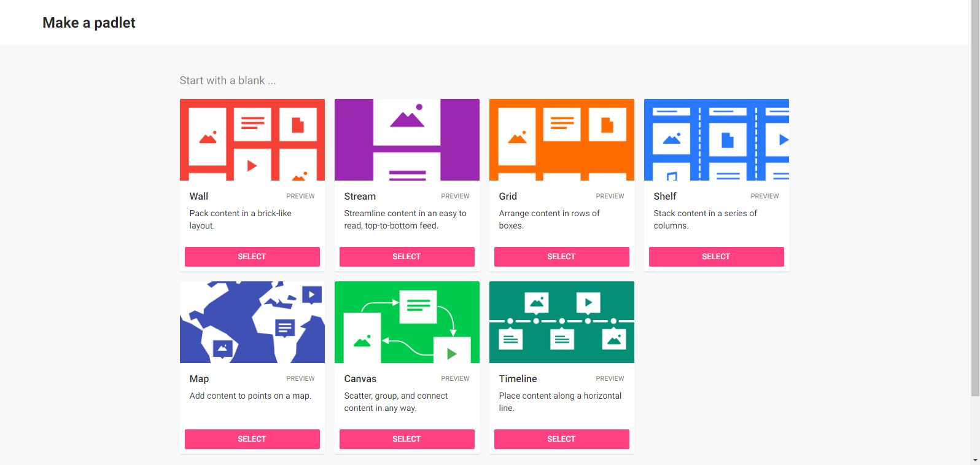This screenshot has height=465, width=980.
Task: Click "Pack content in a brick-like layout." text
Action: pos(240,219)
